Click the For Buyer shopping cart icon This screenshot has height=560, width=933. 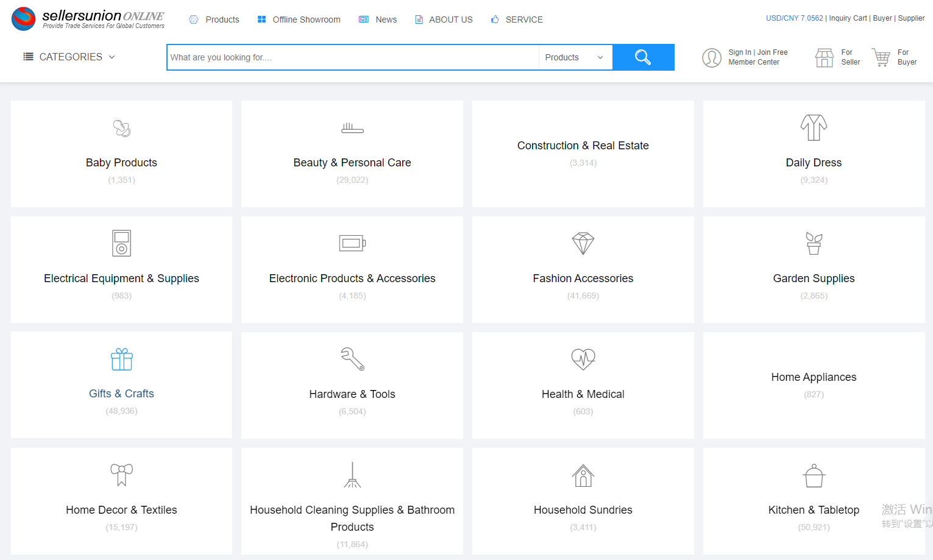pyautogui.click(x=881, y=57)
